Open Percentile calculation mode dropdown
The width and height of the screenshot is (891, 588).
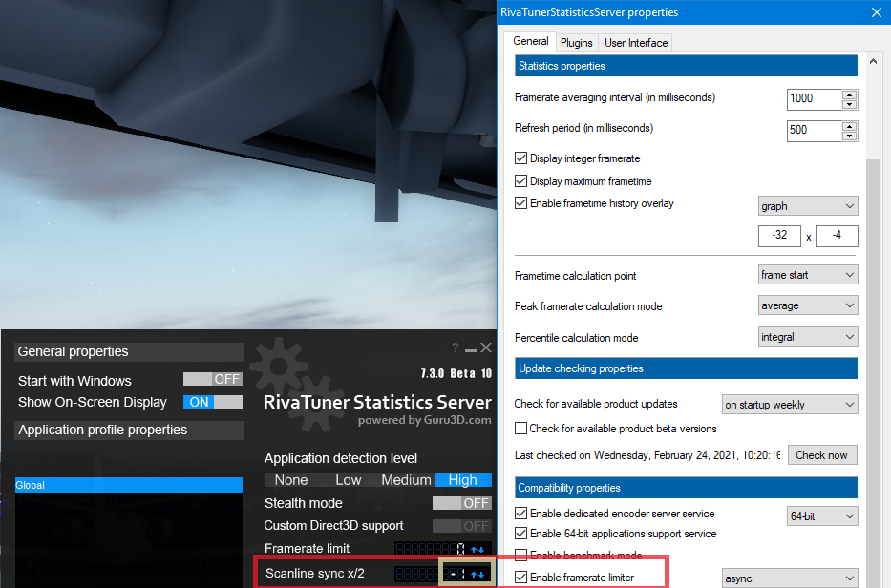pos(808,337)
